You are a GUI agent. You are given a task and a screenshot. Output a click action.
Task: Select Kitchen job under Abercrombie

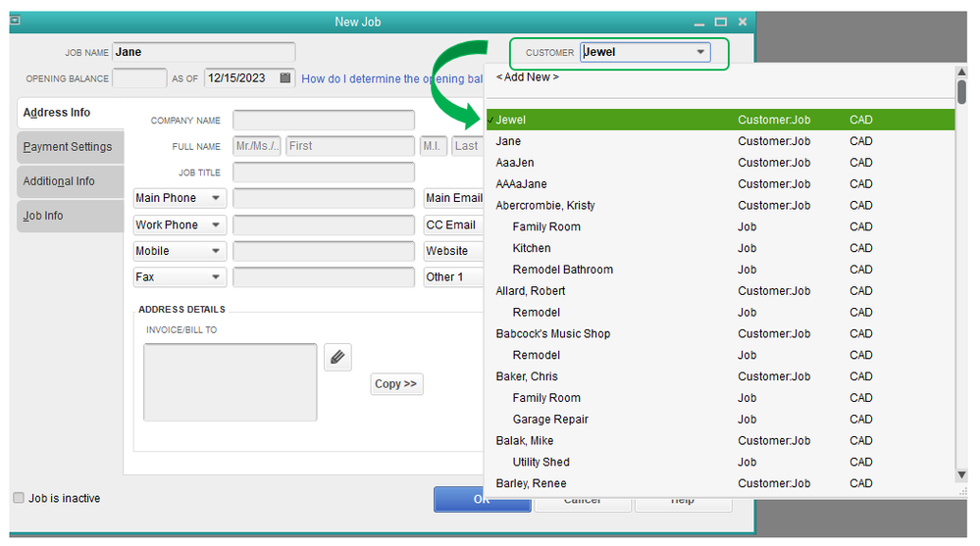pos(721,248)
